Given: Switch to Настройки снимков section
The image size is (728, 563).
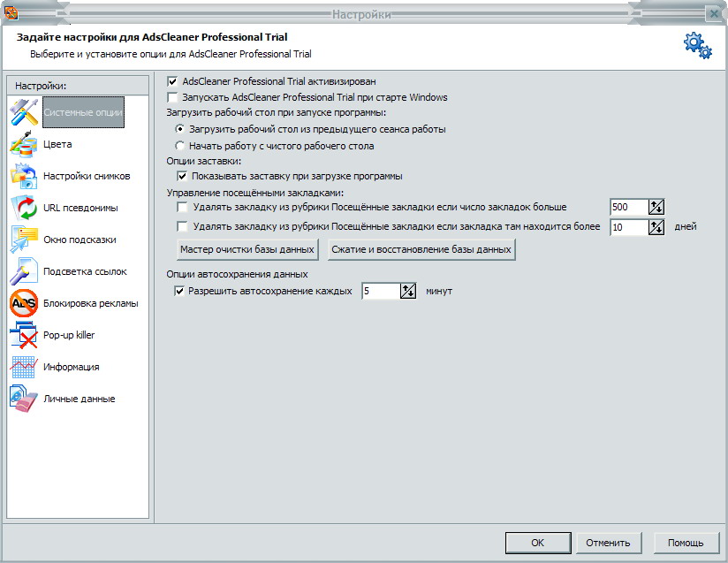Looking at the screenshot, I should point(87,176).
